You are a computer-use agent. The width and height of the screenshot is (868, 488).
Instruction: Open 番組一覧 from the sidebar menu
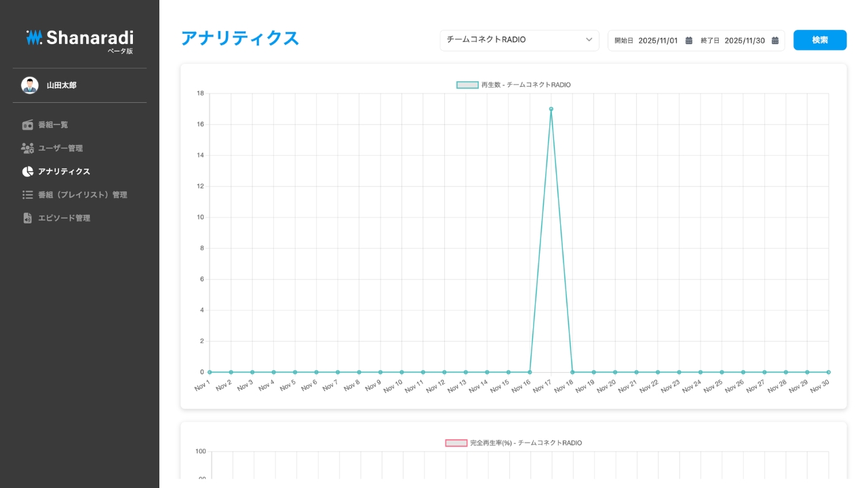tap(54, 125)
